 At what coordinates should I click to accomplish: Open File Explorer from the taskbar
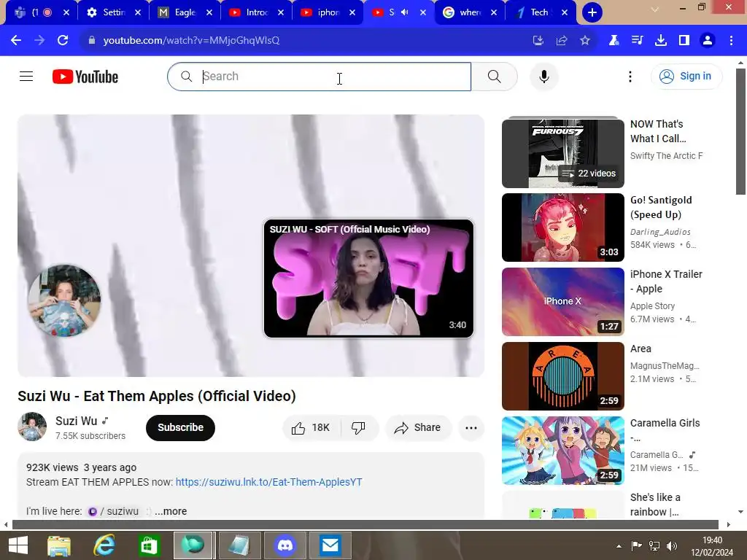click(x=59, y=545)
